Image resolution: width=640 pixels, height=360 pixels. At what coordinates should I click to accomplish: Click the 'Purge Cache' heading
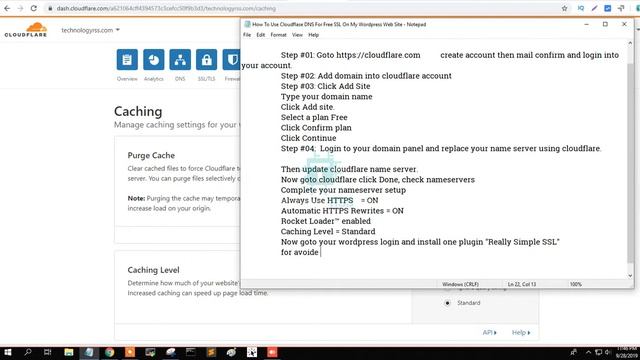(151, 156)
